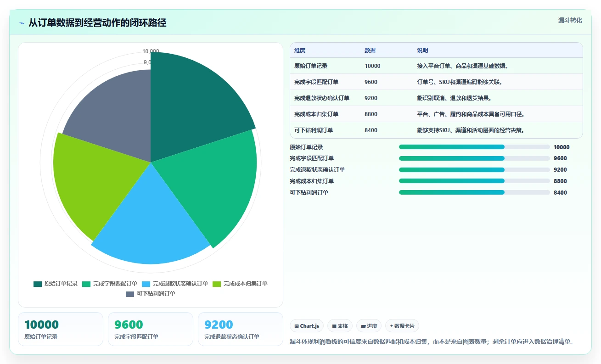The width and height of the screenshot is (601, 364).
Task: Select the 数据卡片 chip
Action: (x=402, y=326)
